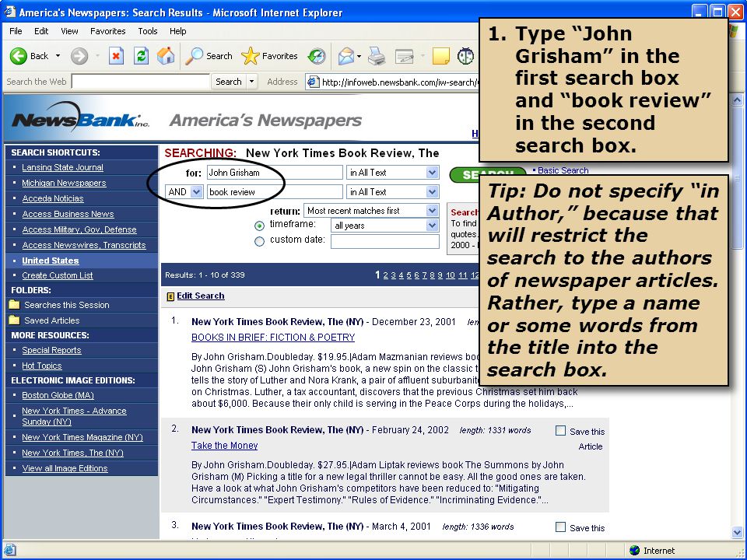747x560 pixels.
Task: Click the Search the Web text box
Action: click(141, 82)
